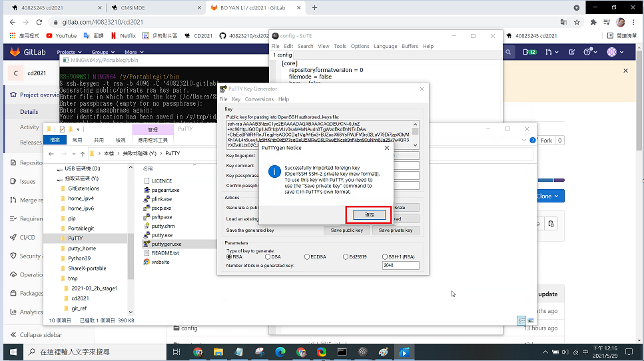Image resolution: width=644 pixels, height=361 pixels.
Task: Select SSH-1 (RSA) key type
Action: click(x=398, y=257)
